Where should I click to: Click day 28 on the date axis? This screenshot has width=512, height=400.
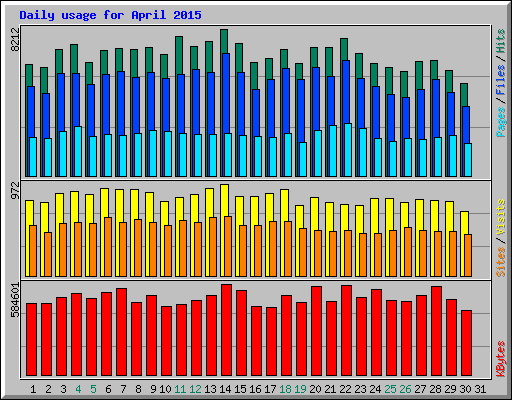(435, 389)
